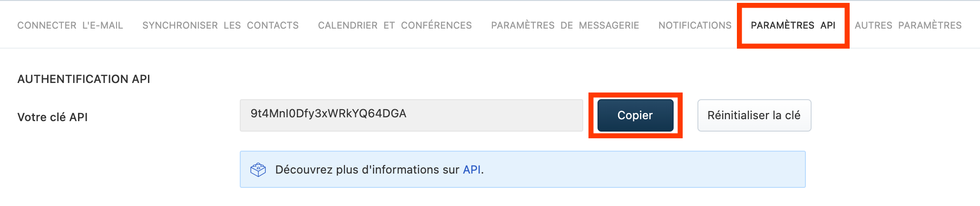This screenshot has width=980, height=206.
Task: Switch to Synchroniser les contacts tab
Action: click(x=220, y=25)
